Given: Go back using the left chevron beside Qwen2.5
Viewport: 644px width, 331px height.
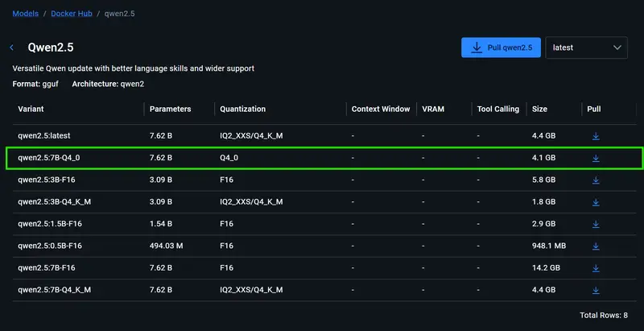Looking at the screenshot, I should (11, 48).
